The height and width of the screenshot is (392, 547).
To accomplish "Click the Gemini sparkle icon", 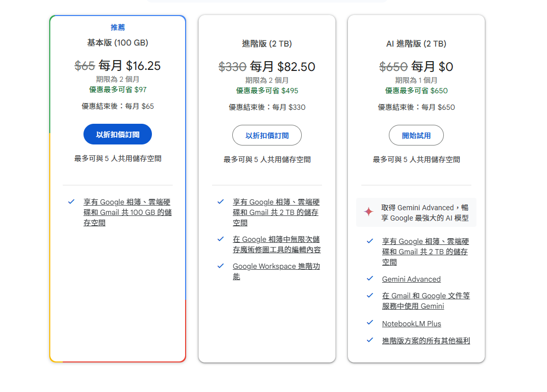I will [369, 212].
